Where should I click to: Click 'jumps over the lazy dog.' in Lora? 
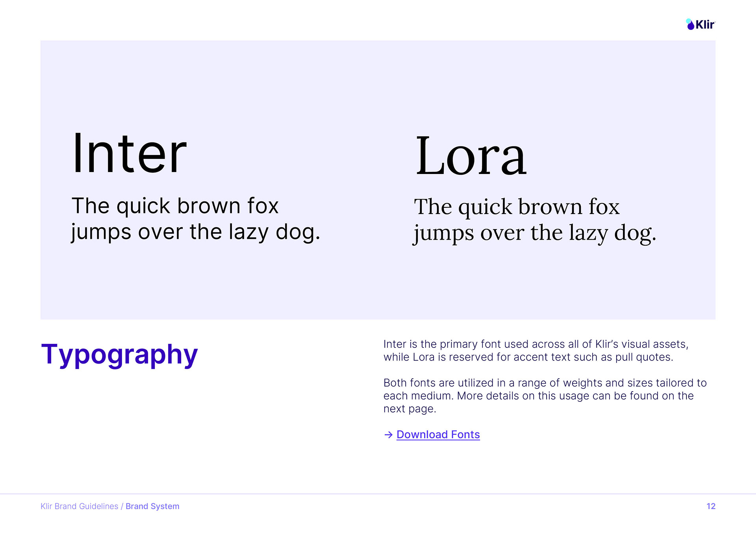535,233
